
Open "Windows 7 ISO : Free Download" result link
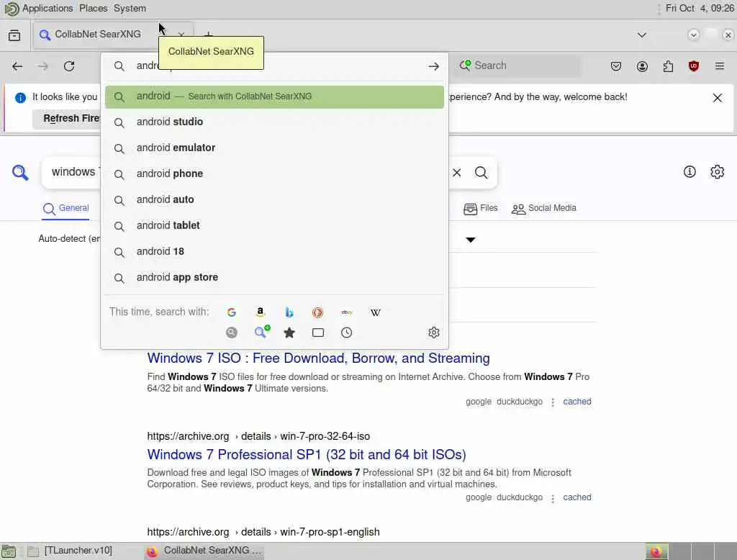click(x=318, y=358)
